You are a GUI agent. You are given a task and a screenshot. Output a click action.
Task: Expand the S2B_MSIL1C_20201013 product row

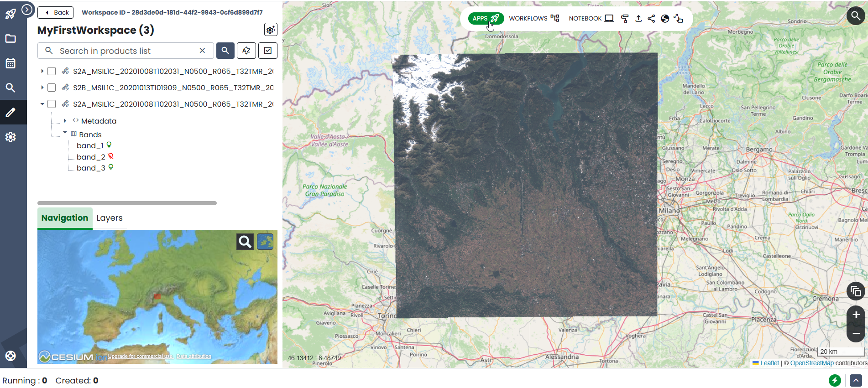coord(42,88)
